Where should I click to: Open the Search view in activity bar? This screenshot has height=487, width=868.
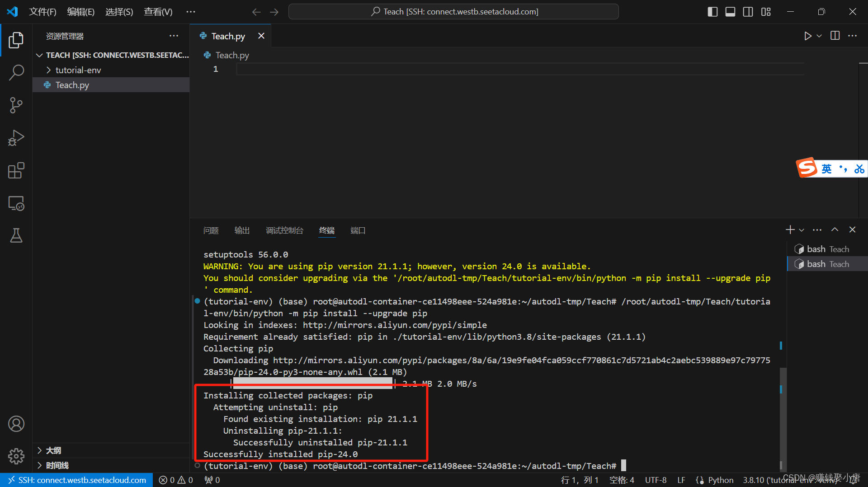[16, 72]
